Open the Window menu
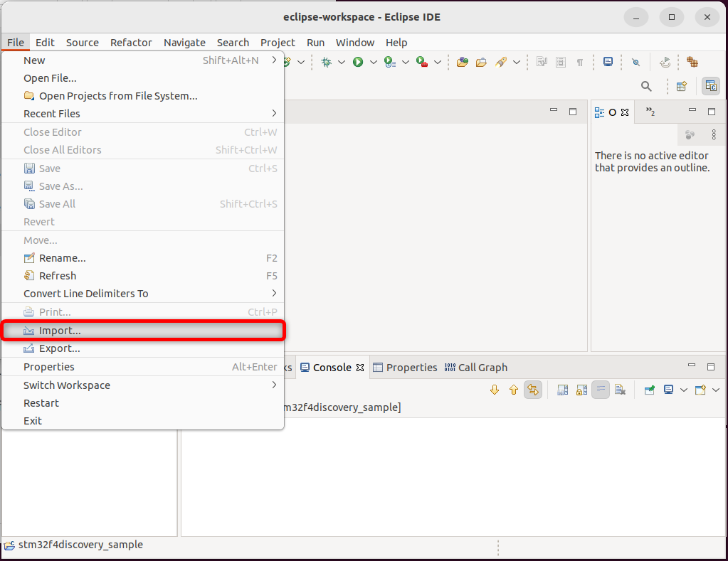 (x=355, y=42)
